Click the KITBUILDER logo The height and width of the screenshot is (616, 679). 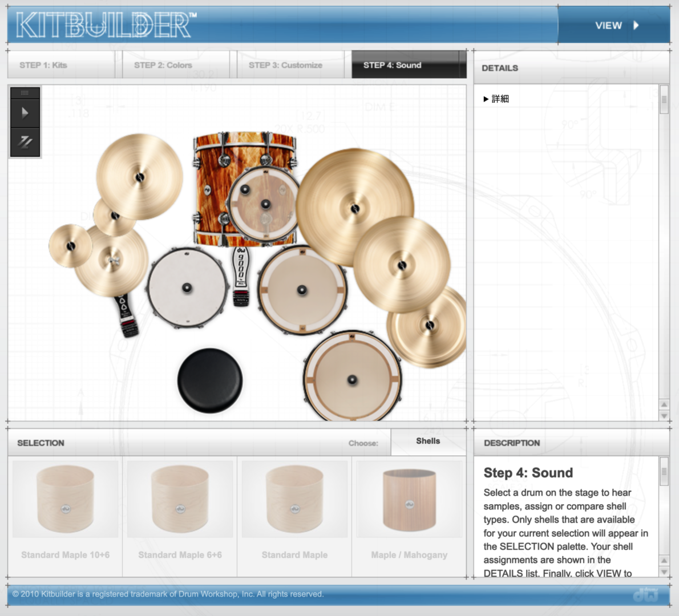pos(107,25)
